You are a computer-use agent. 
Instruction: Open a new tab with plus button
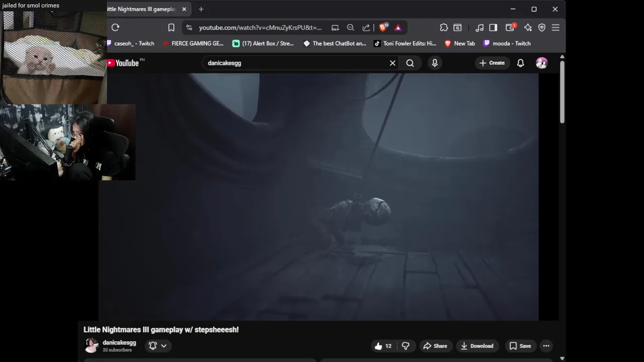click(x=201, y=9)
